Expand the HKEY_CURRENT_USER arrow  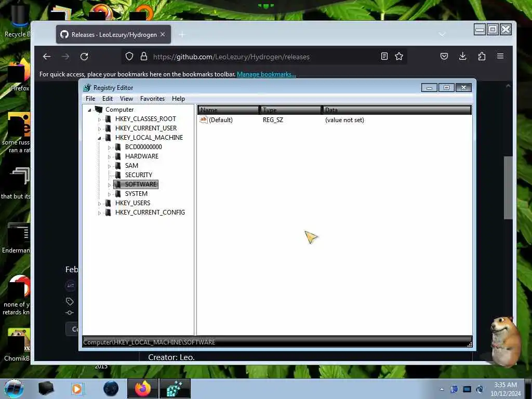point(99,129)
